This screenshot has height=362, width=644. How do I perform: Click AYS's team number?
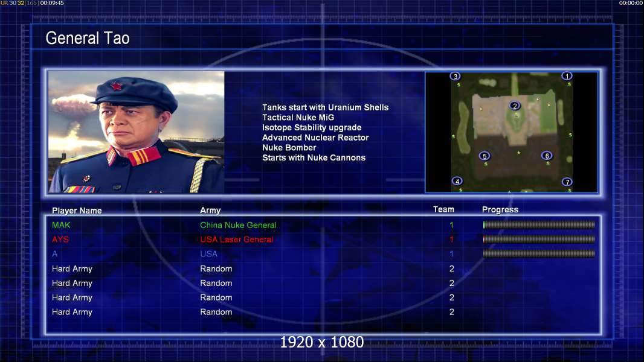point(451,240)
